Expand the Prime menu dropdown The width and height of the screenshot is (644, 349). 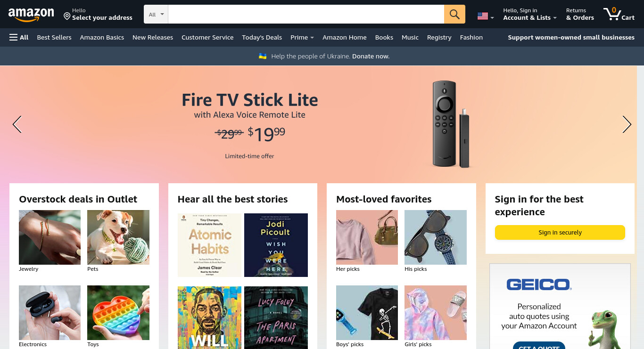pos(302,37)
